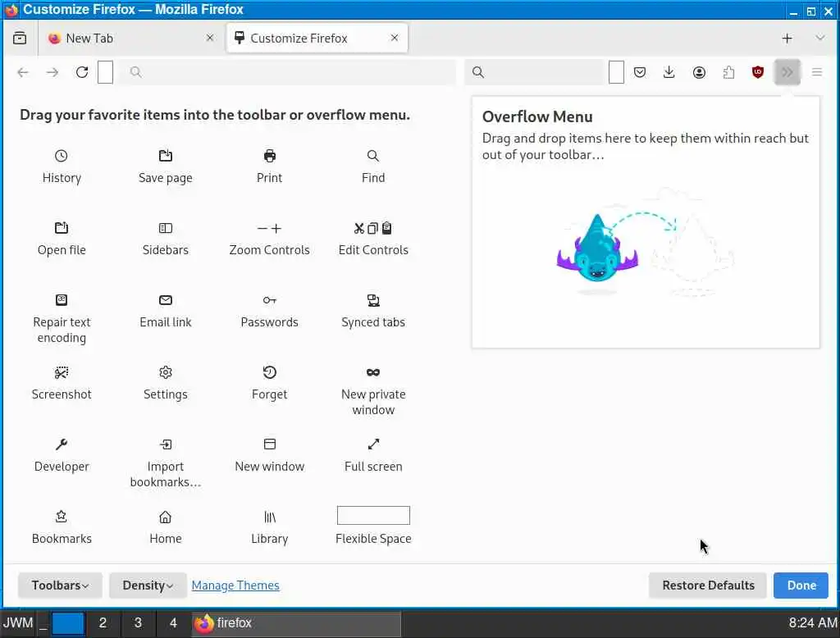This screenshot has height=638, width=840.
Task: Pick the Developer wrench icon
Action: pyautogui.click(x=62, y=444)
